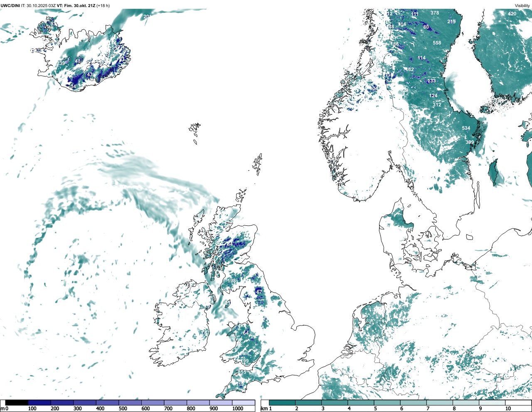Pick the 4–5 km legend swatch

coord(361,402)
